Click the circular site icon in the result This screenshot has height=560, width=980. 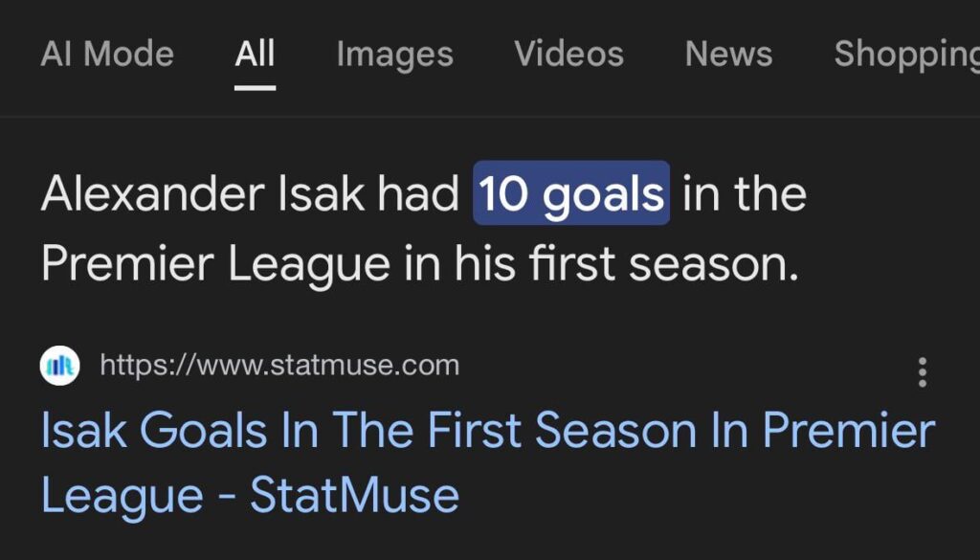tap(59, 365)
